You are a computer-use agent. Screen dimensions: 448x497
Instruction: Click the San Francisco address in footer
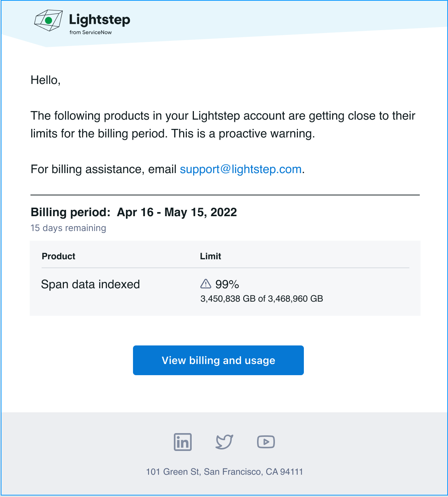(224, 472)
